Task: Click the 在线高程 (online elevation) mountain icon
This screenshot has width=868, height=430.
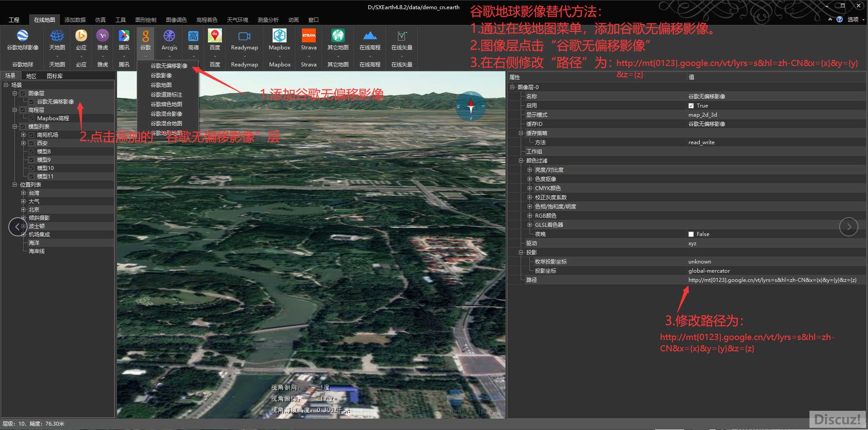Action: coord(370,36)
